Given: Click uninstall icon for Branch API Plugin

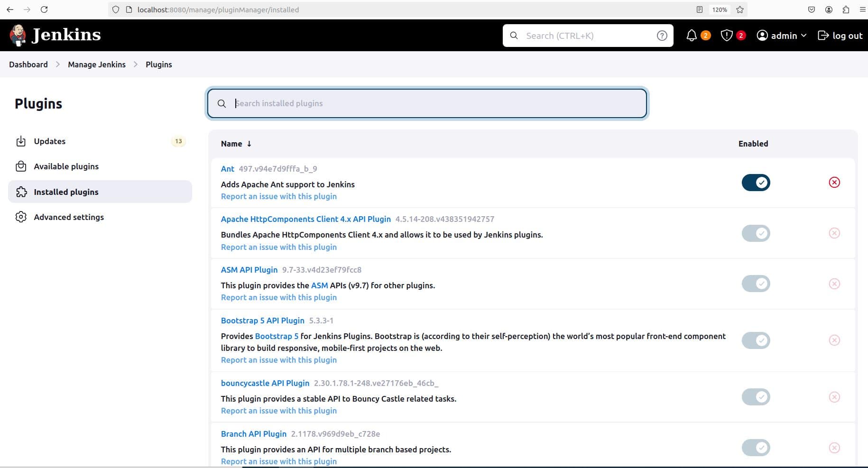Looking at the screenshot, I should (834, 448).
